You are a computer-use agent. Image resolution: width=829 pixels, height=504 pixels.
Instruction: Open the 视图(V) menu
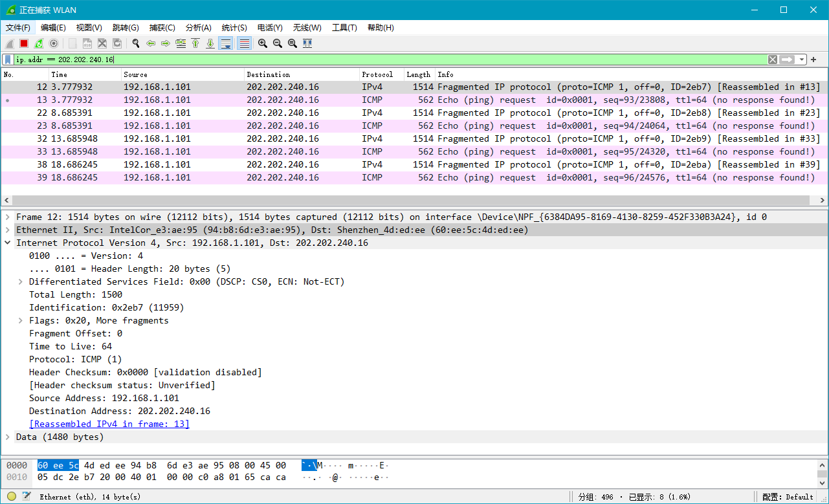(x=89, y=28)
